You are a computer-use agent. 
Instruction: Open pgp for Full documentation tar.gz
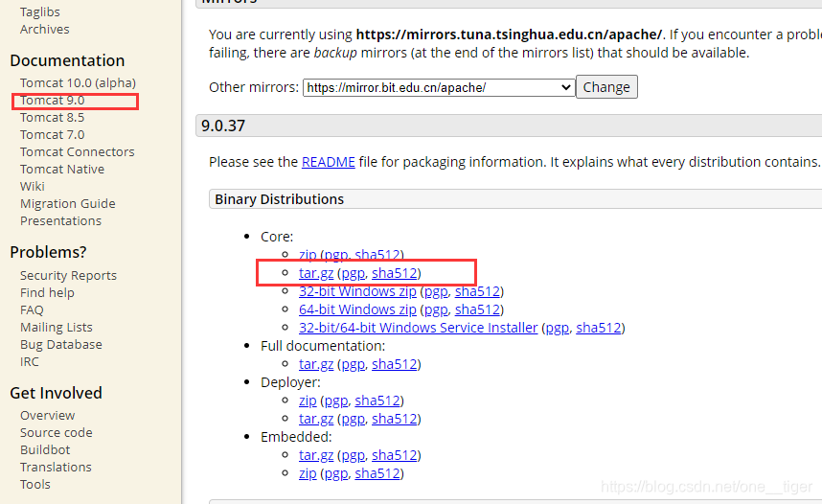pyautogui.click(x=353, y=364)
